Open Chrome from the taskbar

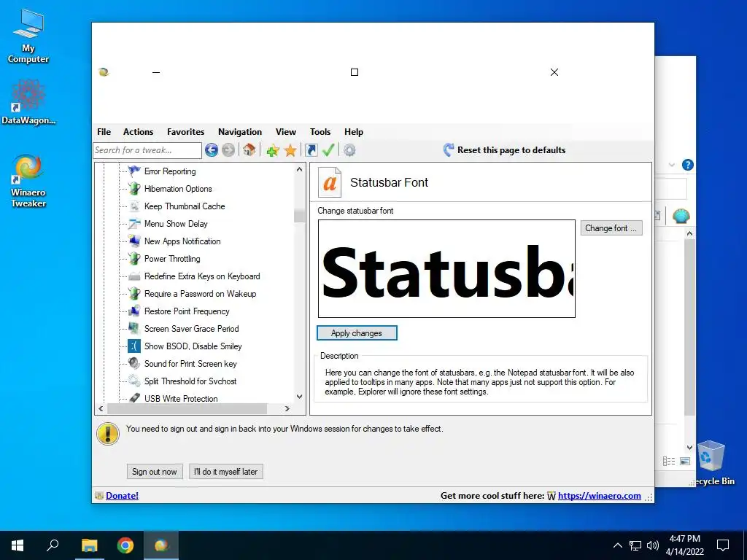125,545
